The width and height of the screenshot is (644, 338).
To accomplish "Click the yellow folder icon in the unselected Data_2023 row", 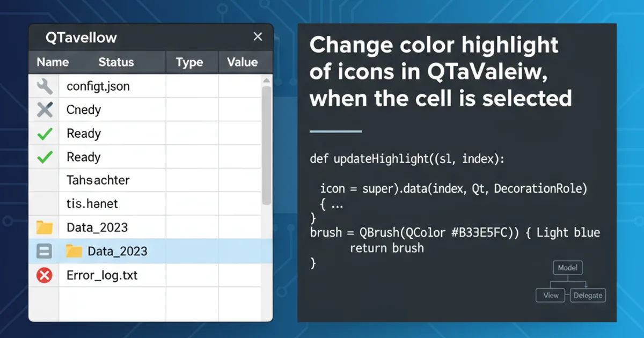I will [44, 227].
